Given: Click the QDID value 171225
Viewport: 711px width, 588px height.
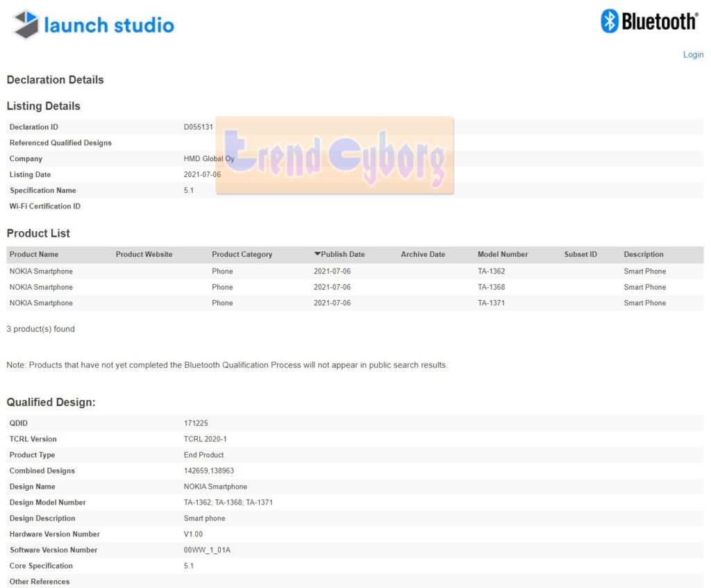Looking at the screenshot, I should tap(196, 423).
